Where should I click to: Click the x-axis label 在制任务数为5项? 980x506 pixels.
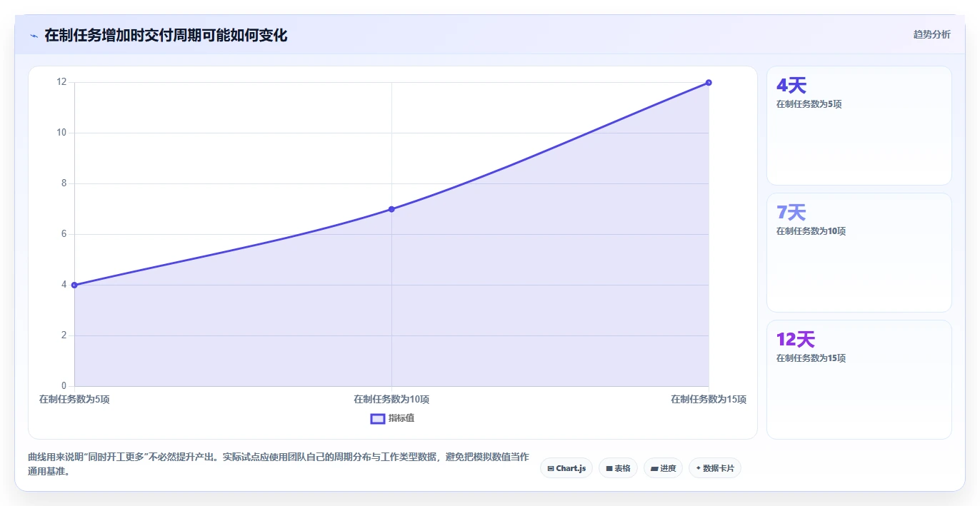(x=74, y=400)
